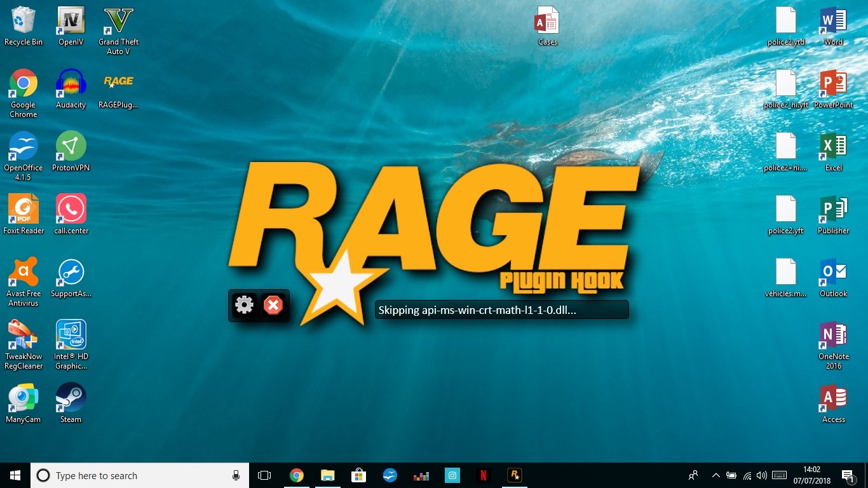
Task: Click Rockstar Games icon in taskbar
Action: pyautogui.click(x=514, y=475)
